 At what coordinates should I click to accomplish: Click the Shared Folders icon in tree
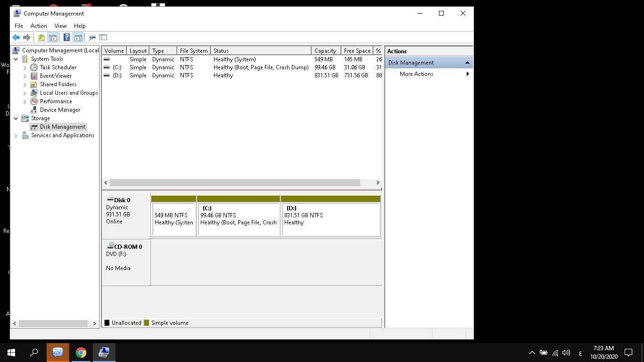34,84
